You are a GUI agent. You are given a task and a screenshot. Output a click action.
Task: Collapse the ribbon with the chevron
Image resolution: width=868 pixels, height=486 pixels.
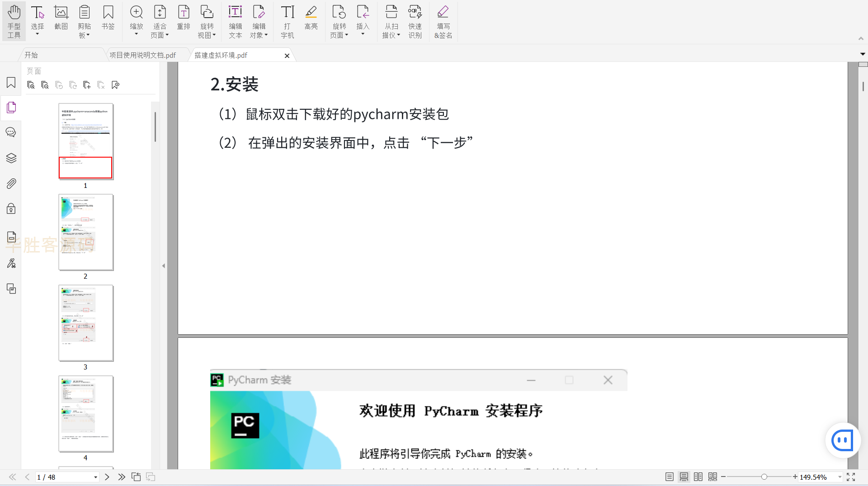861,39
